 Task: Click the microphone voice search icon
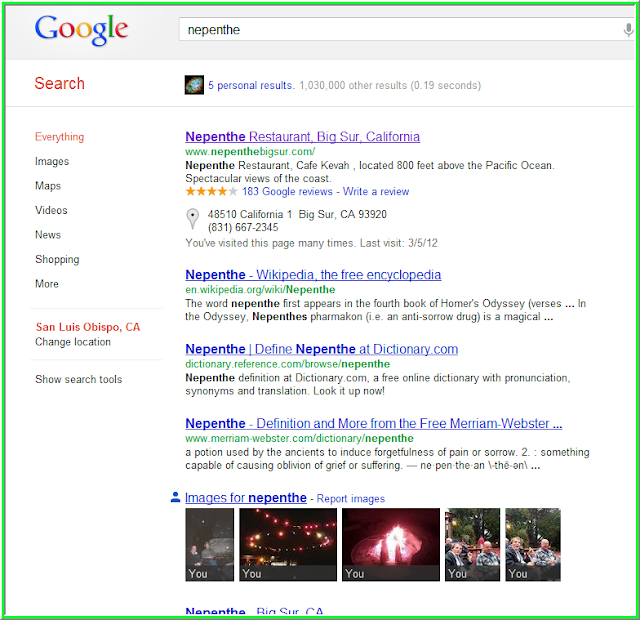(628, 30)
